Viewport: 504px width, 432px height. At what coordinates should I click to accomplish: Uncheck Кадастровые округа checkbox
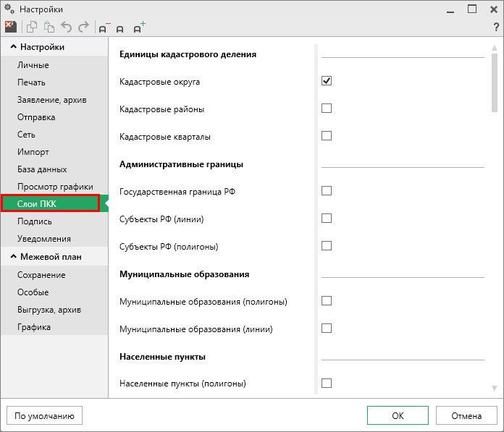[327, 81]
